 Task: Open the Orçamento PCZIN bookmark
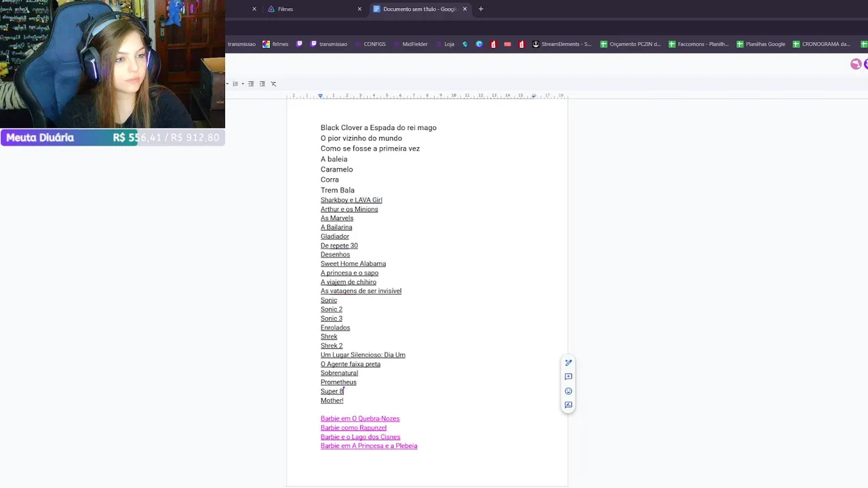pyautogui.click(x=630, y=44)
